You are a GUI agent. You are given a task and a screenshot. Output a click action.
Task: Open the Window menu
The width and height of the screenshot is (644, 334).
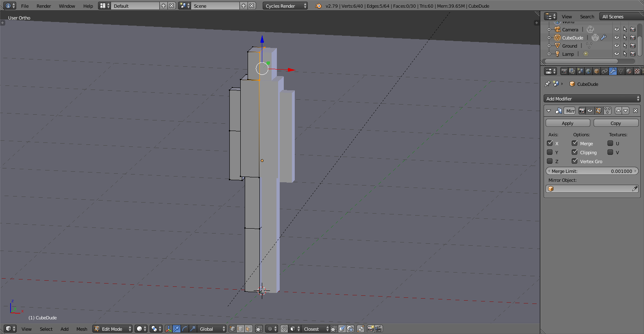67,6
